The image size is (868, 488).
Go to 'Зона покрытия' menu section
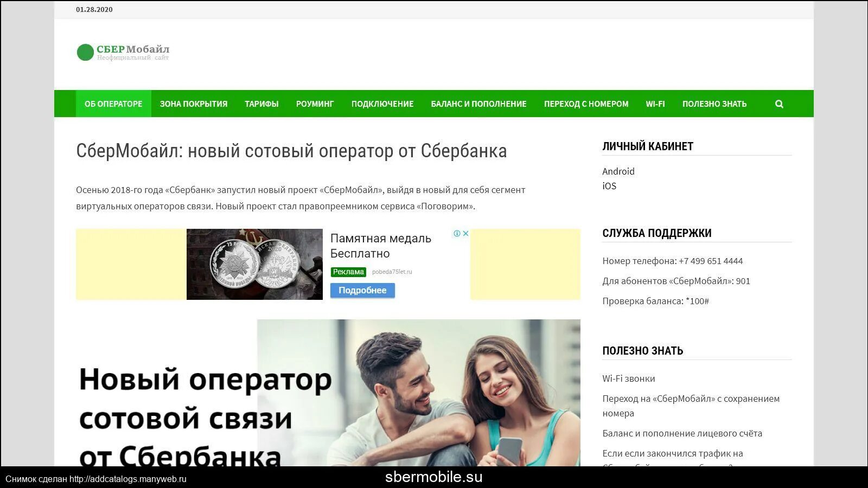(194, 104)
